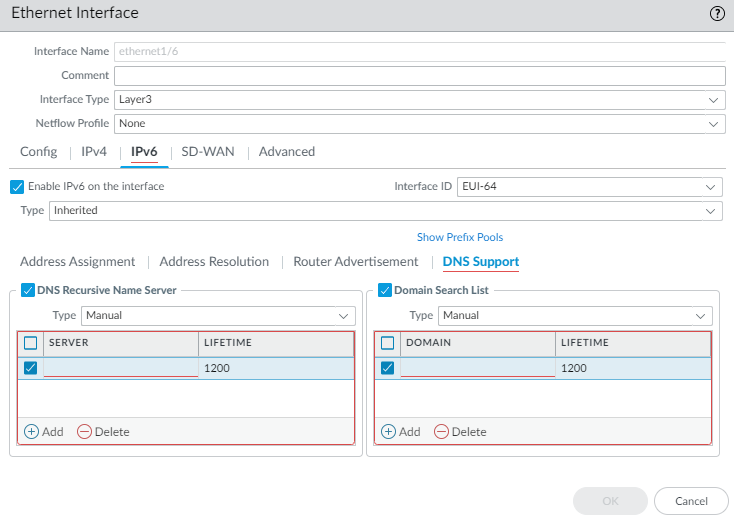Click Delete under DNS Recursive Name Server
Image resolution: width=734 pixels, height=526 pixels.
pos(103,431)
